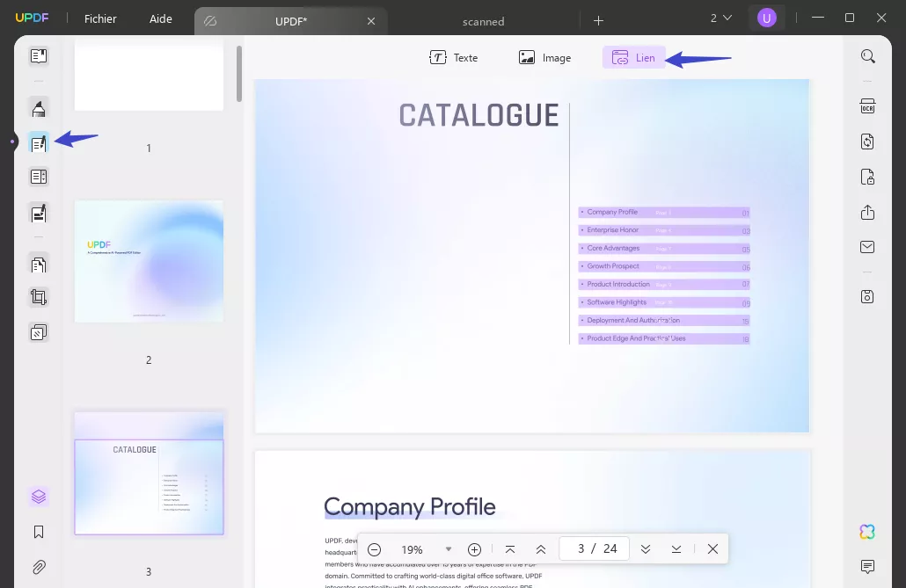
Task: Click the Deployment And Authorization link
Action: pos(664,321)
